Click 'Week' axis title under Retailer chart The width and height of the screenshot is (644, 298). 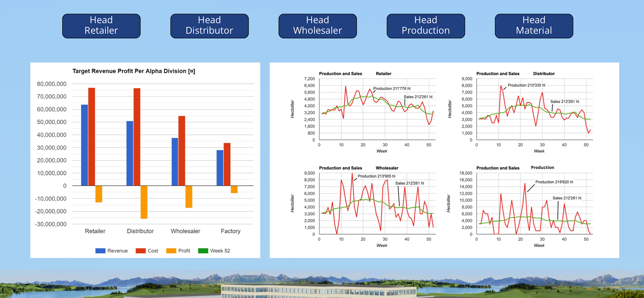coord(382,151)
